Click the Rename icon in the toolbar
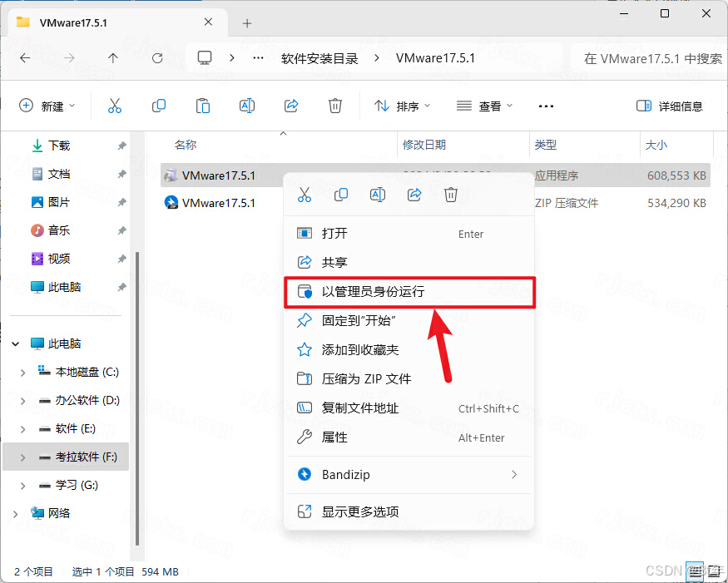The image size is (728, 583). [247, 106]
